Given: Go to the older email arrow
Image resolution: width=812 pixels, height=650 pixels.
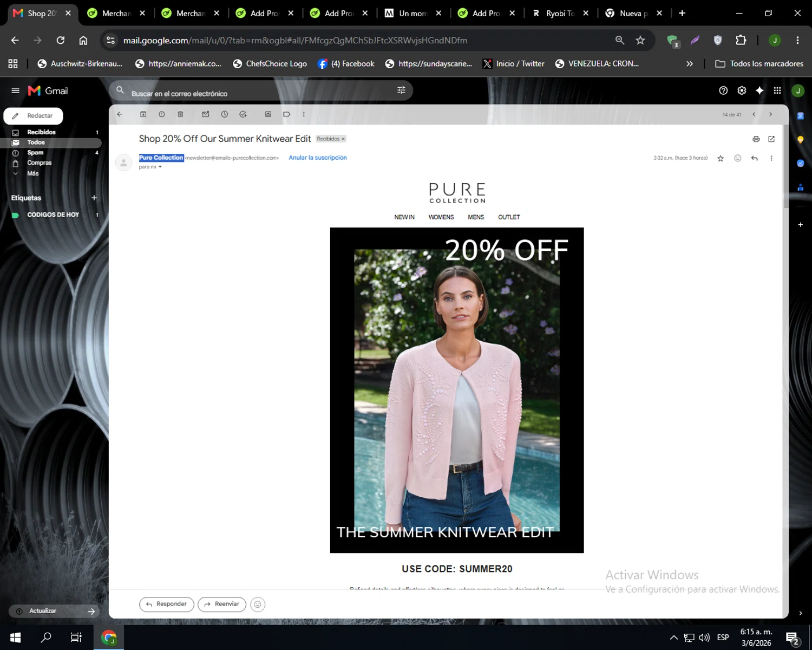Looking at the screenshot, I should 770,114.
